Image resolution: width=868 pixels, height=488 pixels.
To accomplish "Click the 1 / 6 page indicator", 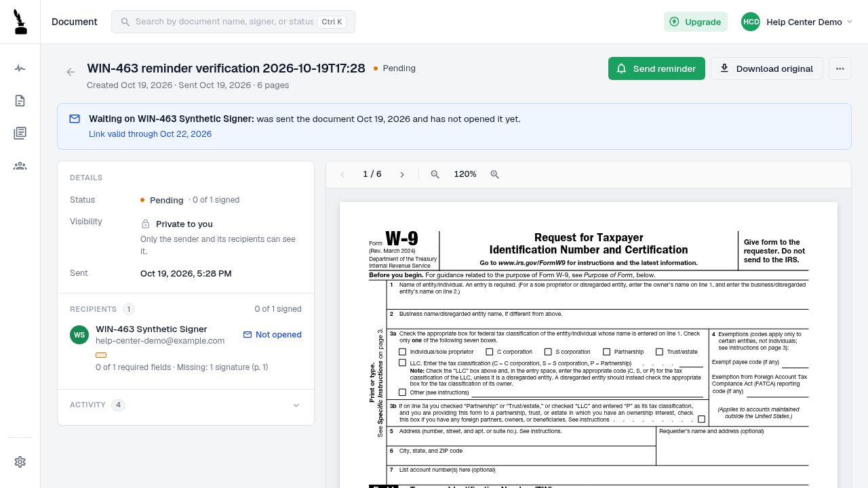I will tap(372, 174).
